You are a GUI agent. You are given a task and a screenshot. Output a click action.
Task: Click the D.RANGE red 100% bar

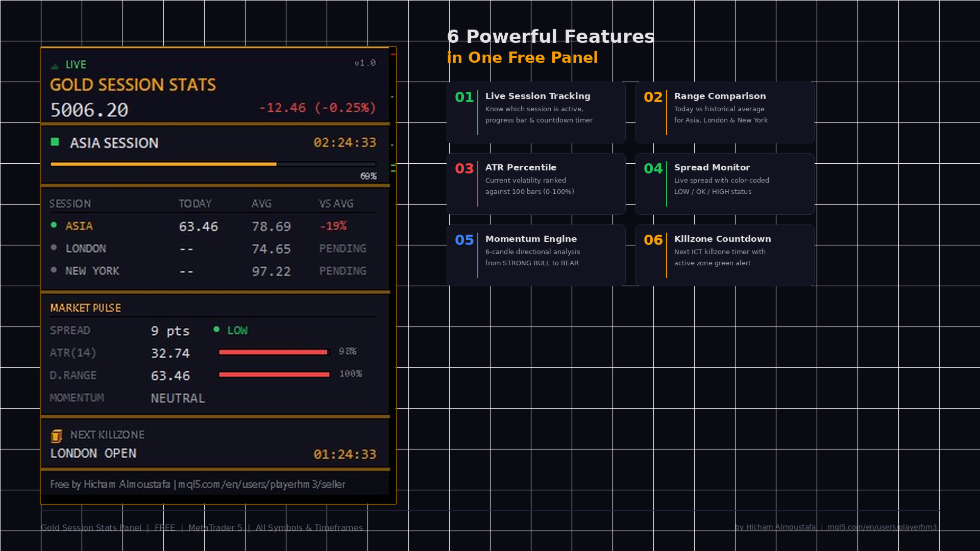pyautogui.click(x=274, y=374)
